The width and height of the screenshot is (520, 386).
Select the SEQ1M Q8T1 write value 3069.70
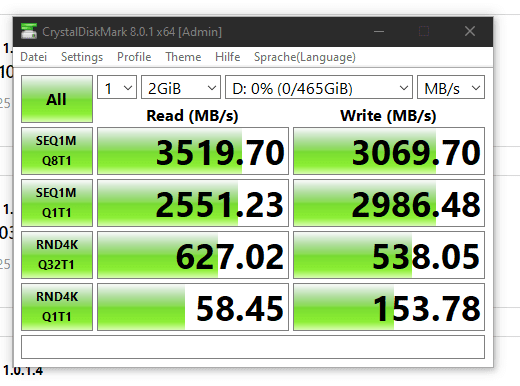389,151
